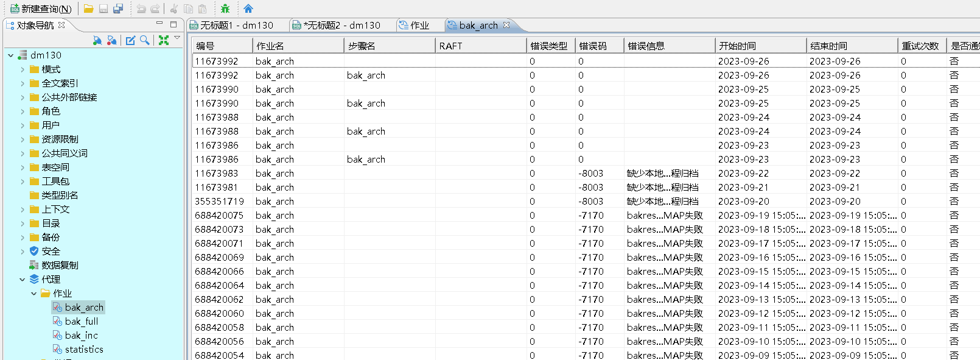Select the row numbered 688420058

pos(586,328)
